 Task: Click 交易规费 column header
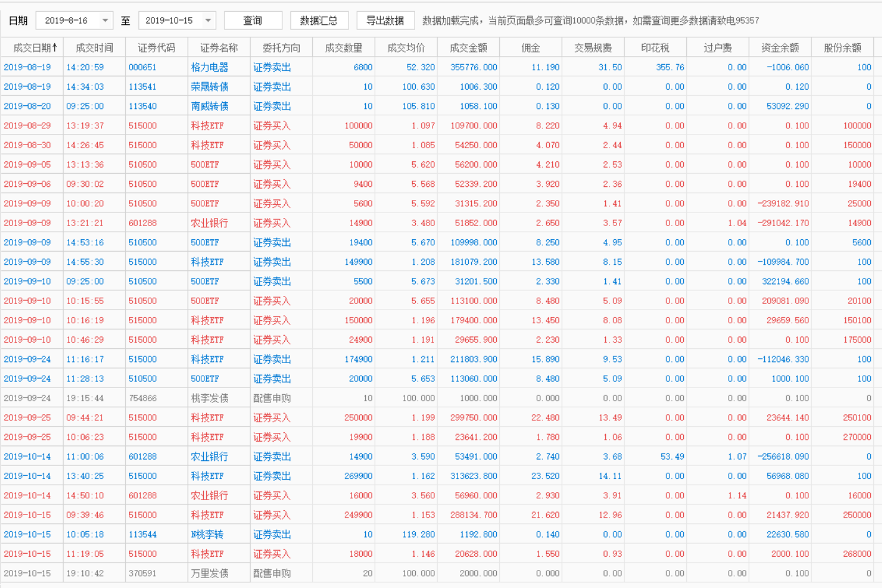(x=593, y=47)
